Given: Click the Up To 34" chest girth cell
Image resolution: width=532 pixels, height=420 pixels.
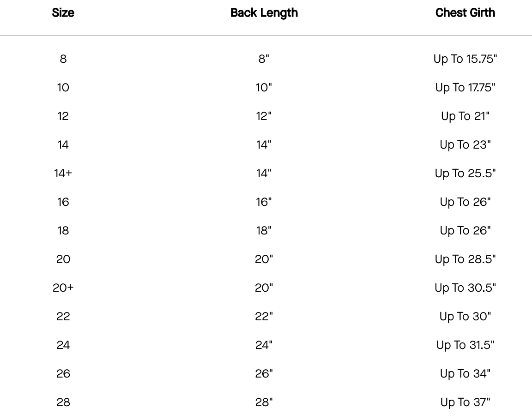Looking at the screenshot, I should pos(465,374).
